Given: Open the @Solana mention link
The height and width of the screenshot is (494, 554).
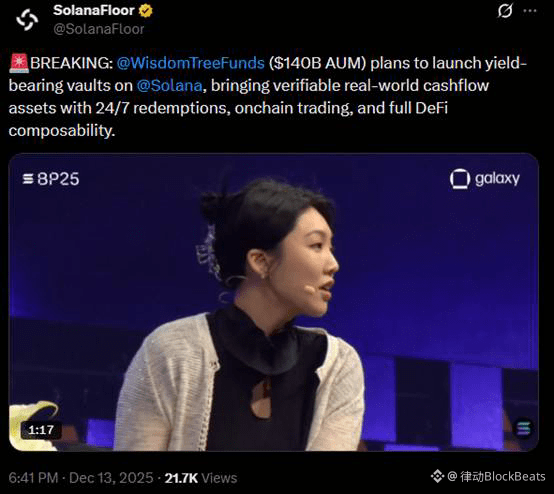Looking at the screenshot, I should click(x=169, y=86).
